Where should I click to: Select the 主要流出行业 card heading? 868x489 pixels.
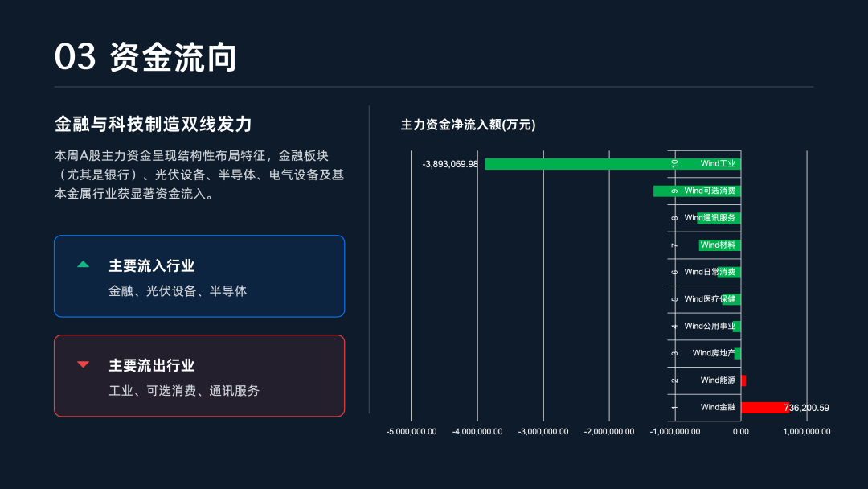tap(152, 365)
